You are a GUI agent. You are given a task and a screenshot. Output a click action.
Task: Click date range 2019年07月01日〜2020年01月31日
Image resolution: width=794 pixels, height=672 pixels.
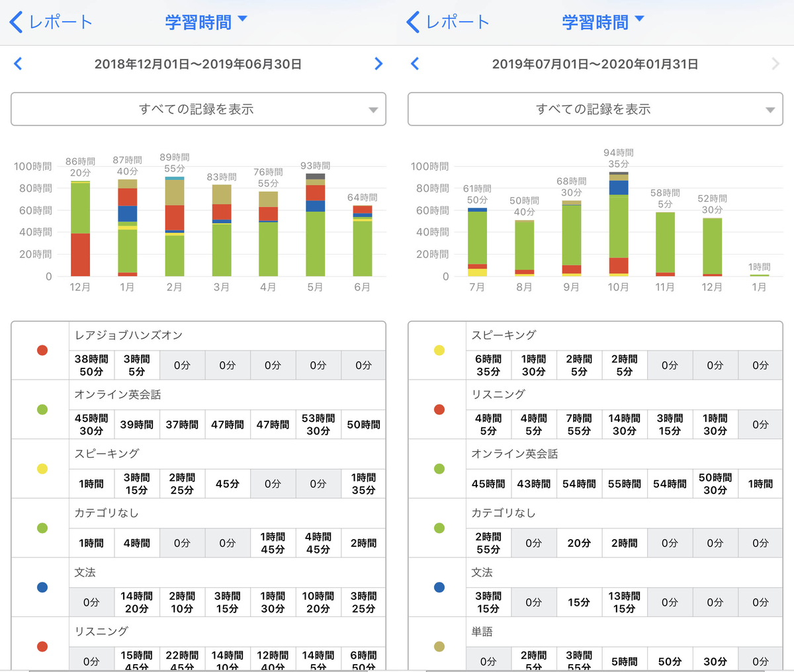tap(595, 64)
